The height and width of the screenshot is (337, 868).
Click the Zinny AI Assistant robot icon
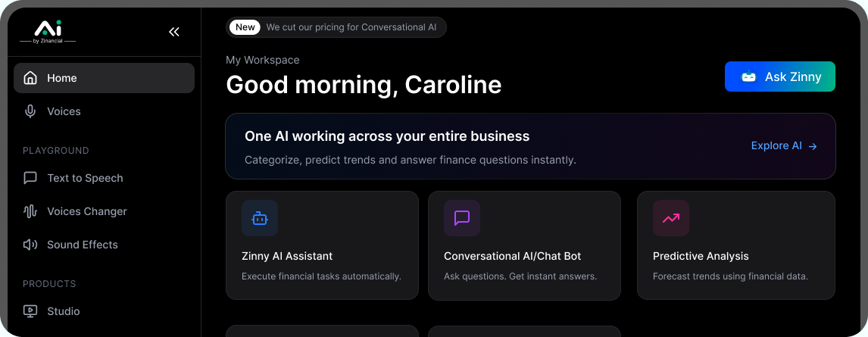tap(260, 218)
